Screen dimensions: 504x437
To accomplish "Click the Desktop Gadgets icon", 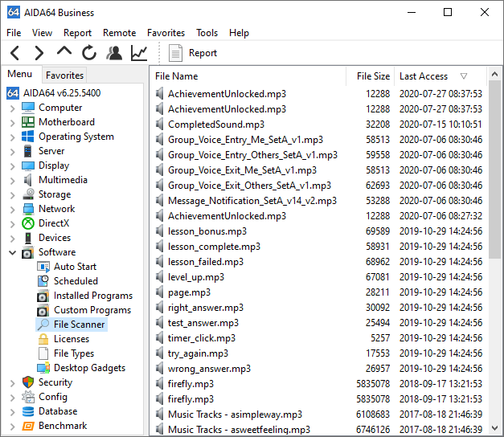I will 43,368.
